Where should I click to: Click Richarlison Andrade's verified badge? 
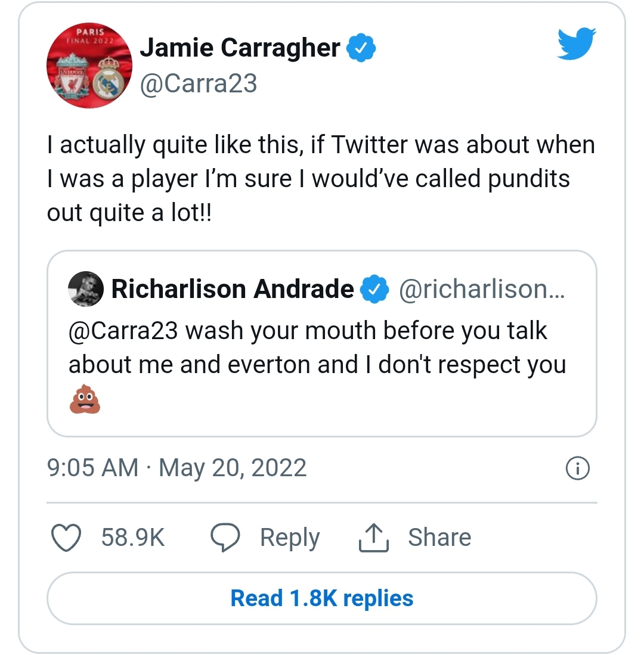pyautogui.click(x=374, y=289)
